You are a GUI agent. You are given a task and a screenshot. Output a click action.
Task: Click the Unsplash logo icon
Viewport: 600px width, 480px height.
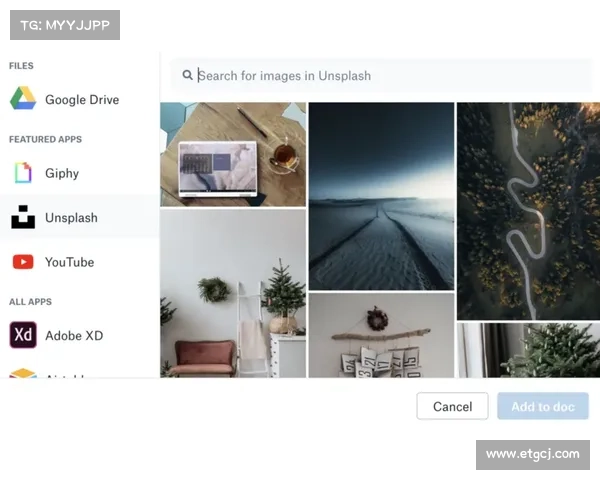(x=23, y=217)
